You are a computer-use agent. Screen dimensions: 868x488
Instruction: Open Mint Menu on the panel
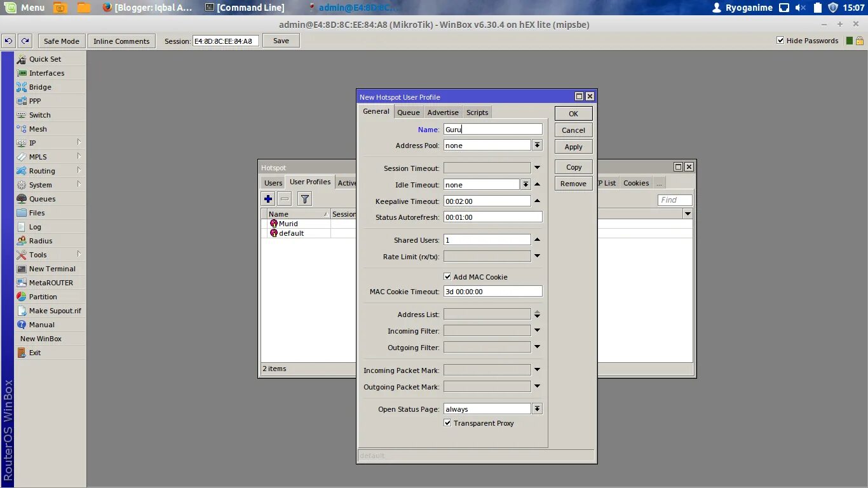(24, 8)
